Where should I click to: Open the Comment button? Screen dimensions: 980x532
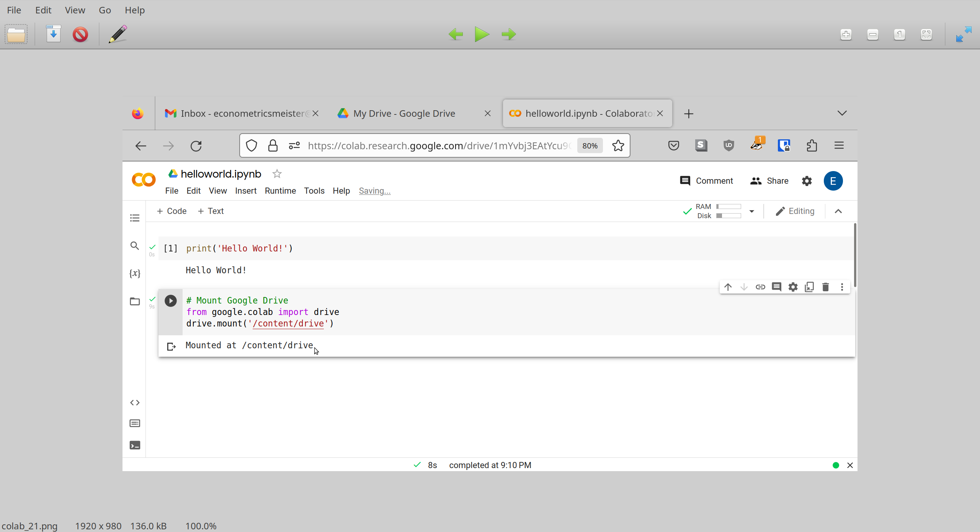pyautogui.click(x=707, y=181)
